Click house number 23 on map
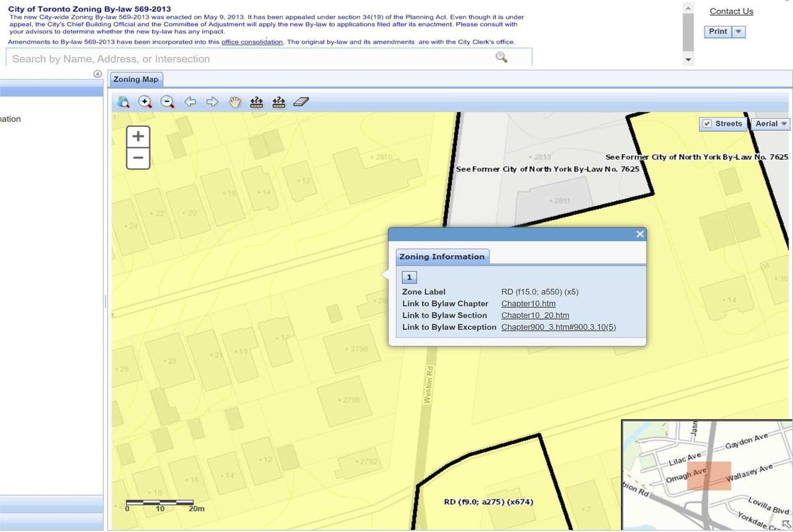This screenshot has height=532, width=793. pyautogui.click(x=171, y=361)
